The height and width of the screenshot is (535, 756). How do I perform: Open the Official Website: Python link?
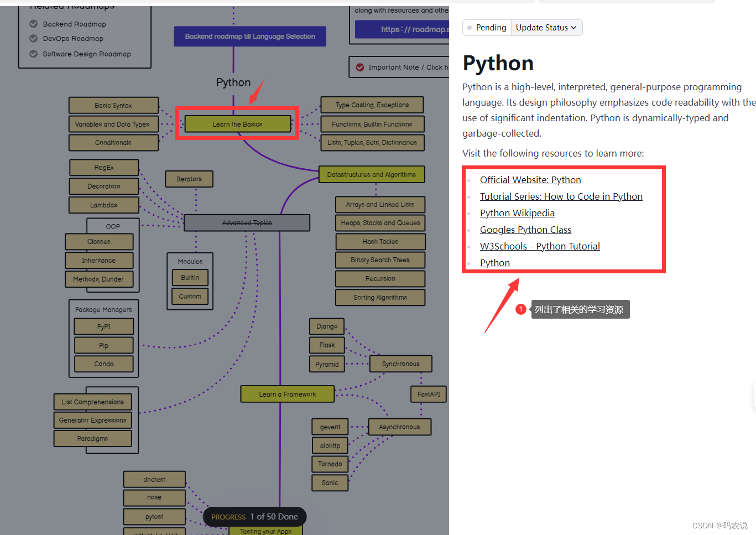(530, 180)
